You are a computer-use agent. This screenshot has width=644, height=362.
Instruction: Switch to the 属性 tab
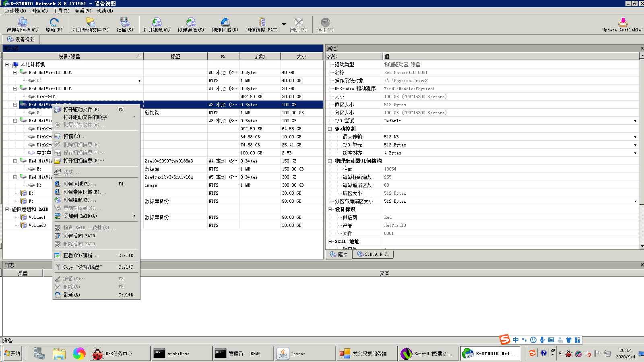pyautogui.click(x=339, y=254)
